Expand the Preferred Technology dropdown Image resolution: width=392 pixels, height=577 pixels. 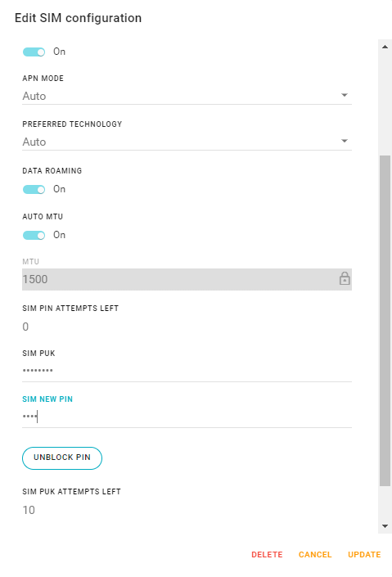[187, 142]
